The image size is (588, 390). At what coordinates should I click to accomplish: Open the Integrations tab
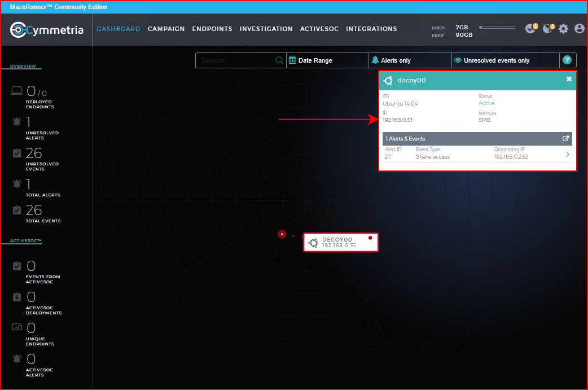(372, 29)
